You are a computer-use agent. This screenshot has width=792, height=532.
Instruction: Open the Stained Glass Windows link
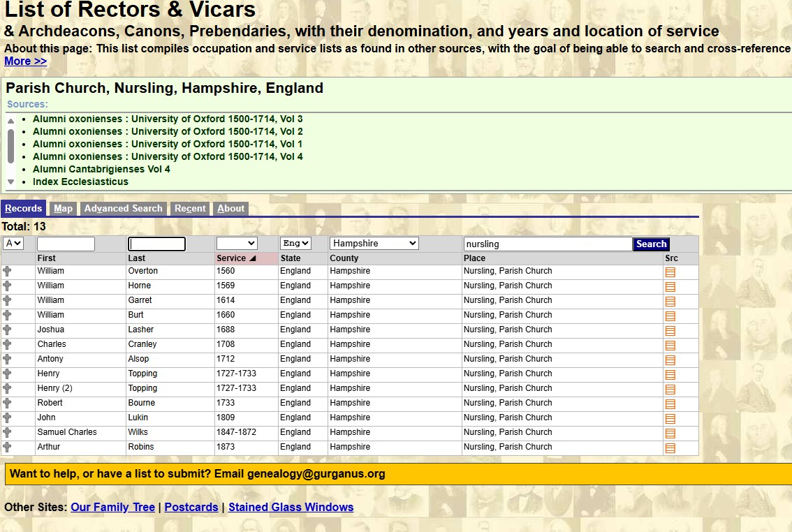pos(292,507)
